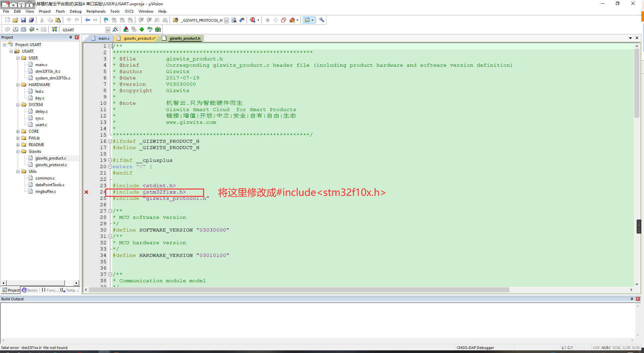
Task: Create a new file via toolbar
Action: click(x=7, y=20)
